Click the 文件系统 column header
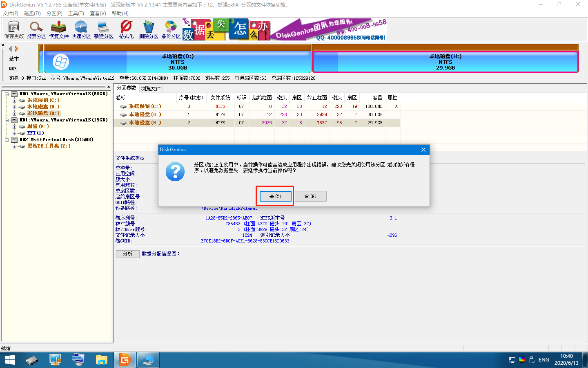This screenshot has height=368, width=588. pyautogui.click(x=220, y=98)
